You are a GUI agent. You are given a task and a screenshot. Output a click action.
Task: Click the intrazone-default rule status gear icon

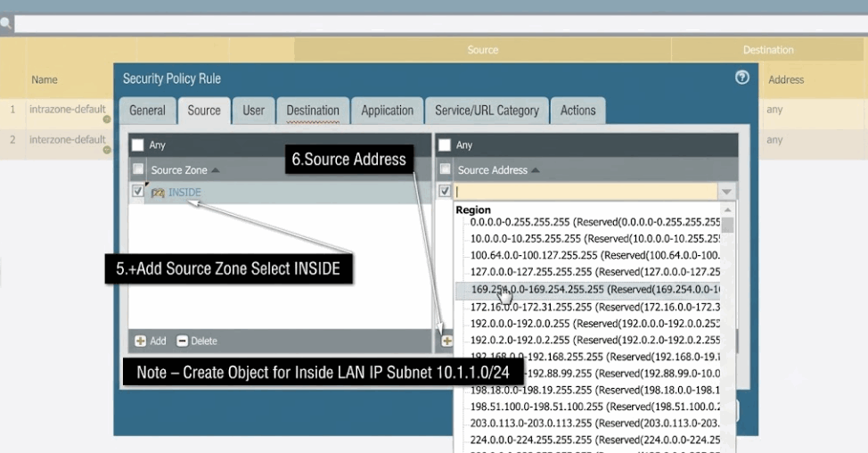click(x=107, y=119)
